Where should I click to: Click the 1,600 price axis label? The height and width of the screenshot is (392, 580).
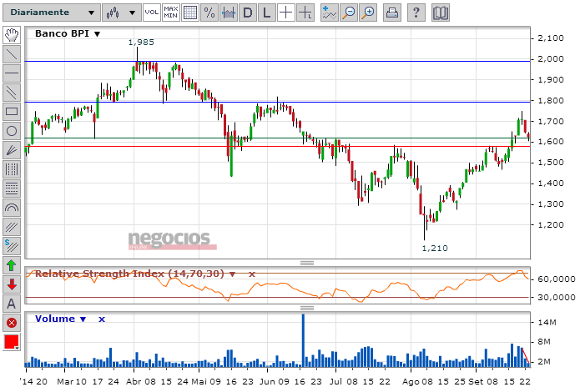[x=551, y=142]
